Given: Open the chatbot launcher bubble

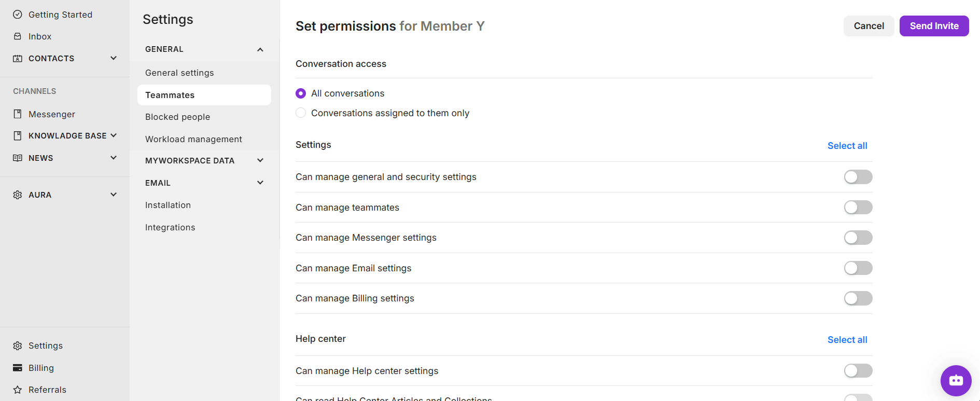Looking at the screenshot, I should pos(956,381).
